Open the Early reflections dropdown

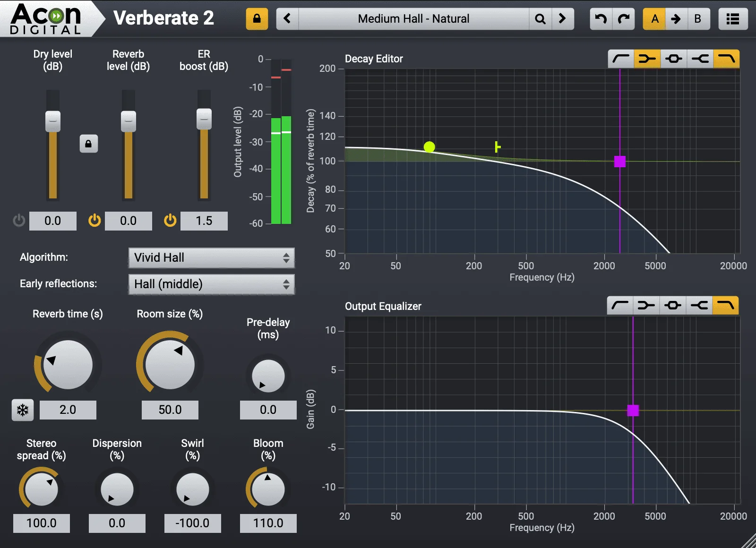click(x=211, y=284)
